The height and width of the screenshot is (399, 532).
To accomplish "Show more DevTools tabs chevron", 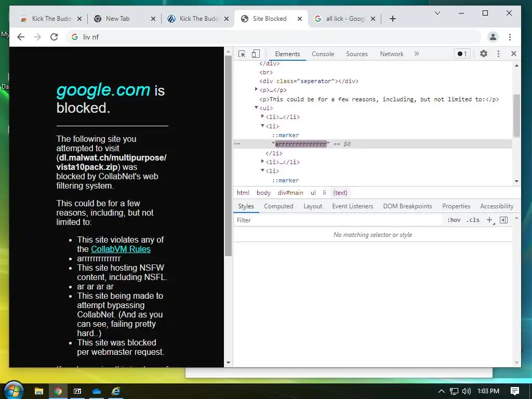I will pos(417,54).
